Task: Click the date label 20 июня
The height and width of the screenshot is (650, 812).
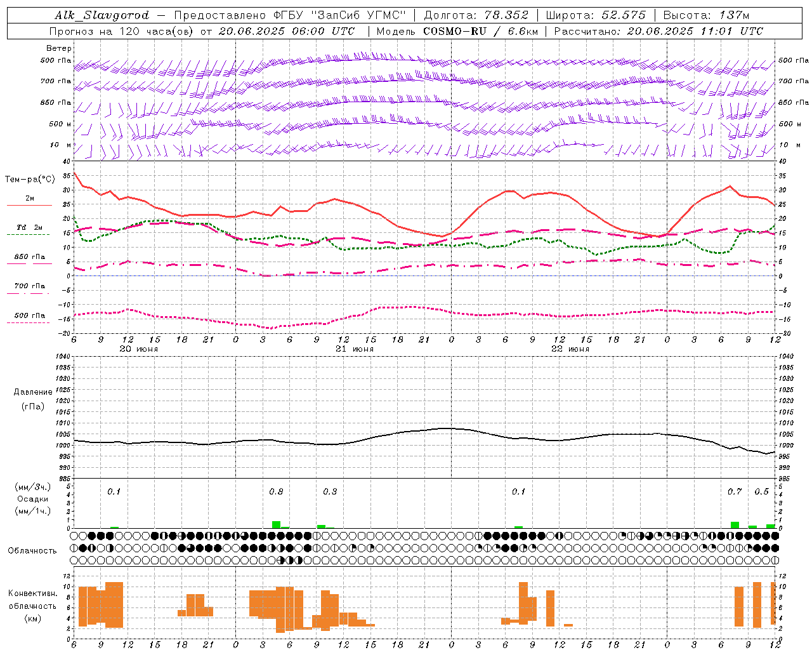Action: [x=139, y=348]
